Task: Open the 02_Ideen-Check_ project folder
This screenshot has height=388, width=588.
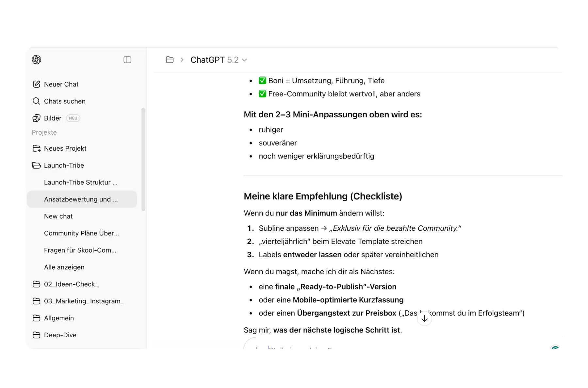Action: [x=71, y=284]
